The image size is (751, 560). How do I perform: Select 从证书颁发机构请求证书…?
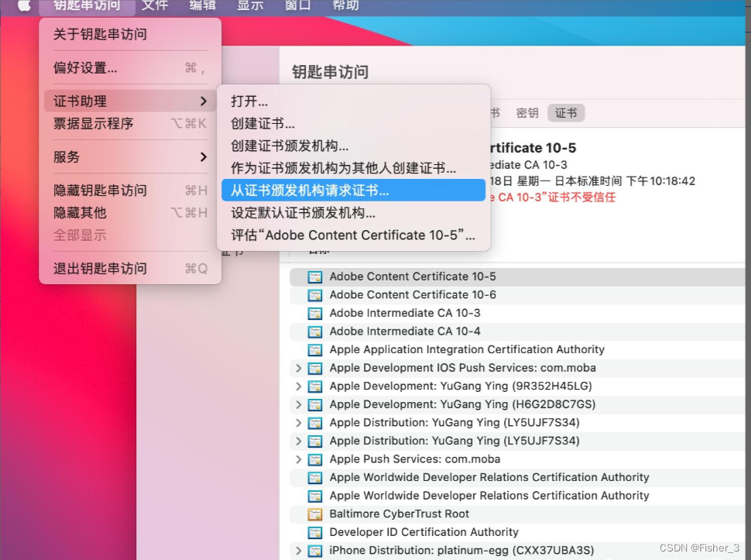tap(354, 191)
